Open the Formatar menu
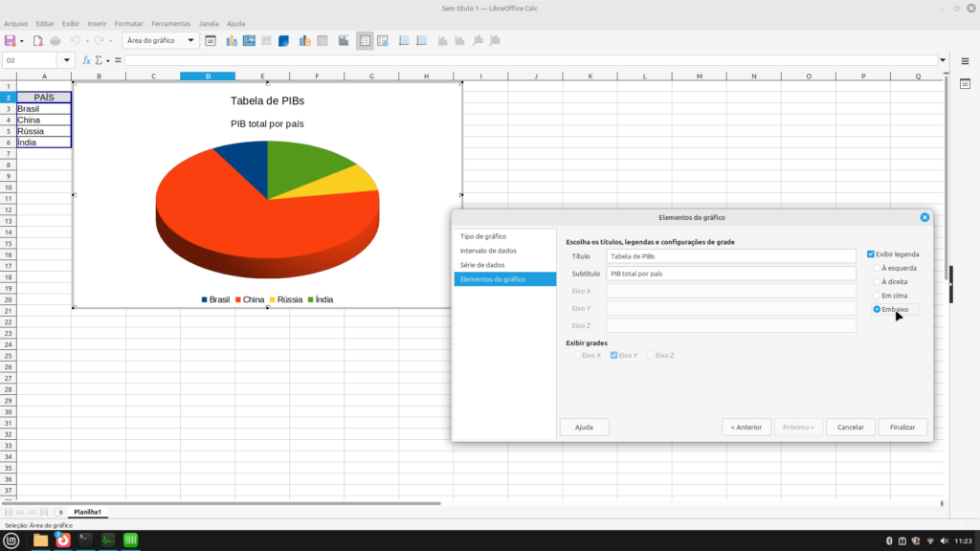The image size is (980, 551). click(x=128, y=23)
